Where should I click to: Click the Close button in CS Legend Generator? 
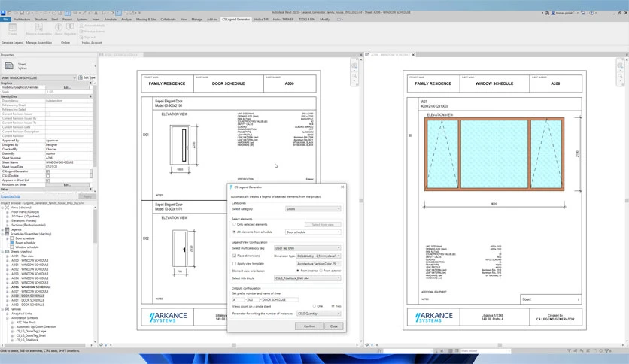pos(333,326)
